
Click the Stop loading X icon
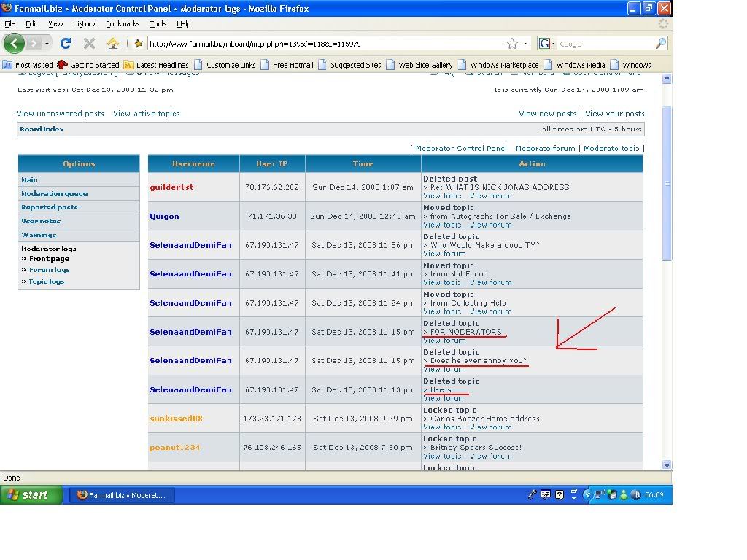[x=89, y=44]
